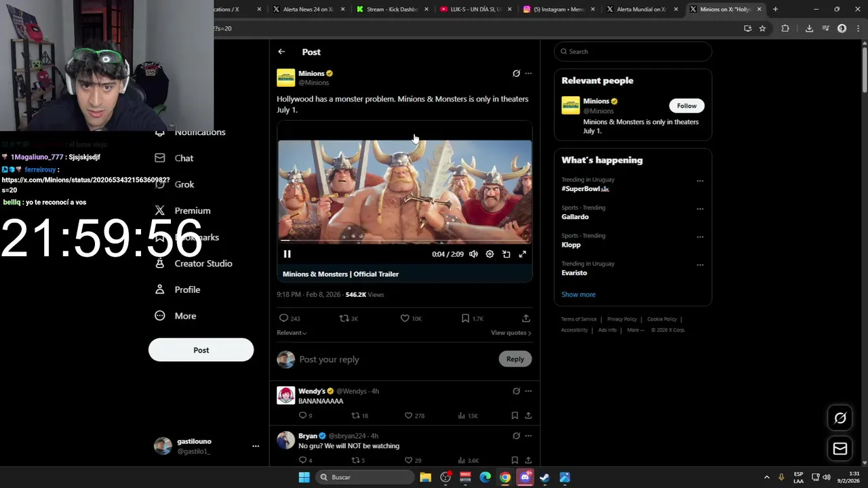This screenshot has height=488, width=868.
Task: Click Show more trends
Action: click(x=578, y=294)
